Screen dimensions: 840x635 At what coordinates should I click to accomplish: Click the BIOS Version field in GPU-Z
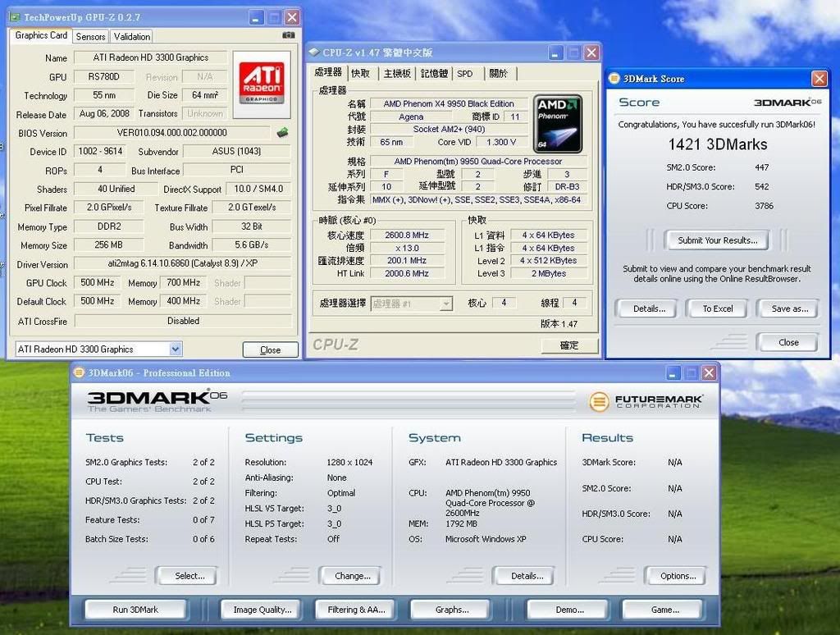tap(172, 132)
